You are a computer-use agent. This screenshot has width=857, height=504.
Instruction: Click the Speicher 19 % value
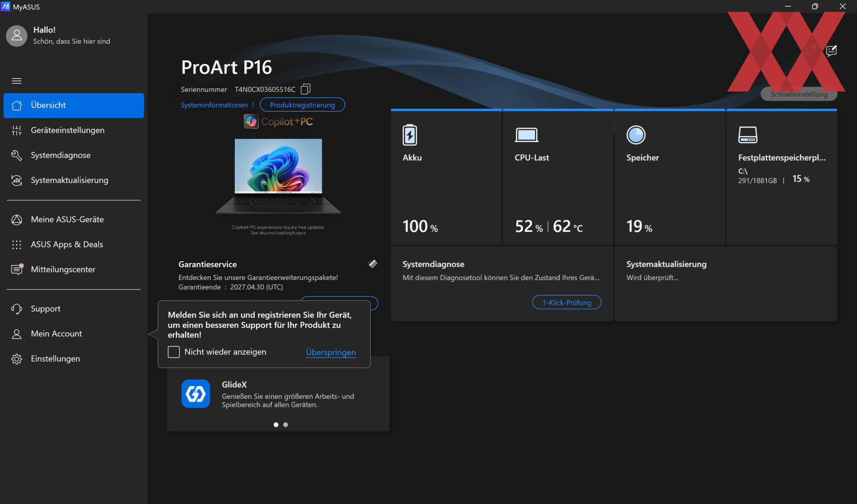click(x=639, y=227)
